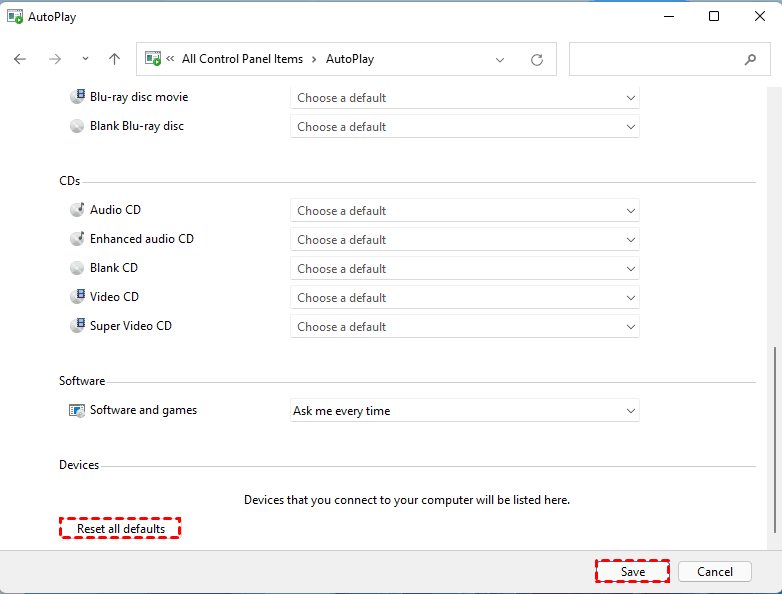Viewport: 782px width, 594px height.
Task: Save the AutoPlay settings
Action: point(632,572)
